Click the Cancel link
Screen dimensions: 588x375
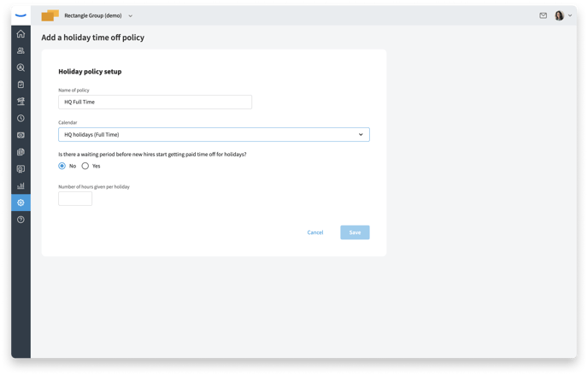pyautogui.click(x=315, y=232)
